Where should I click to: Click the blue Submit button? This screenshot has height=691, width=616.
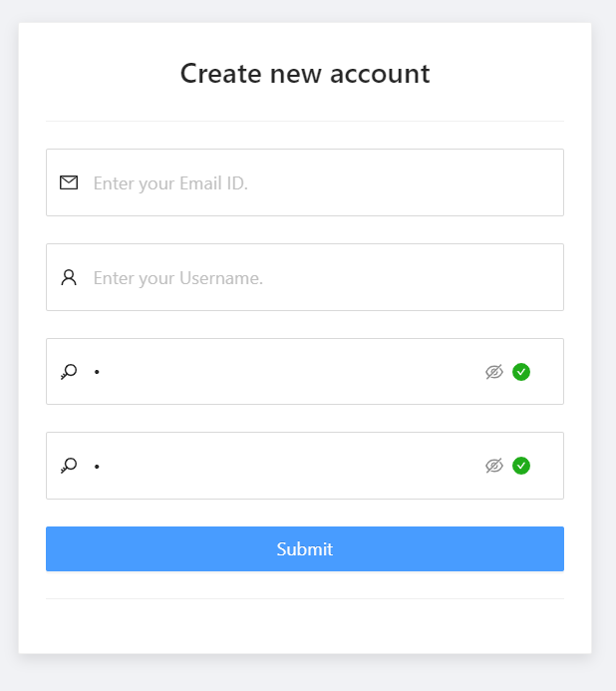[305, 548]
